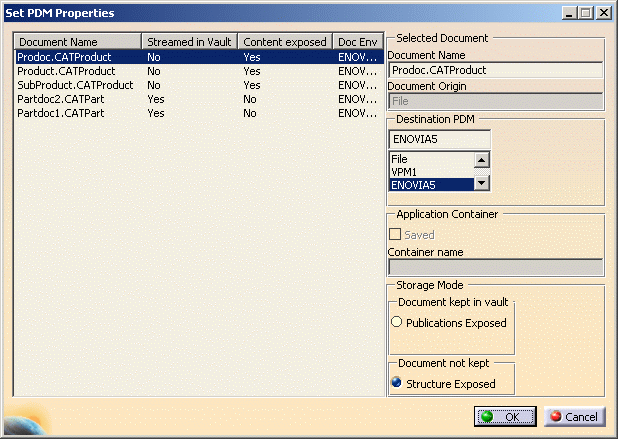The image size is (618, 439).
Task: Click the Cancel button
Action: (x=575, y=416)
